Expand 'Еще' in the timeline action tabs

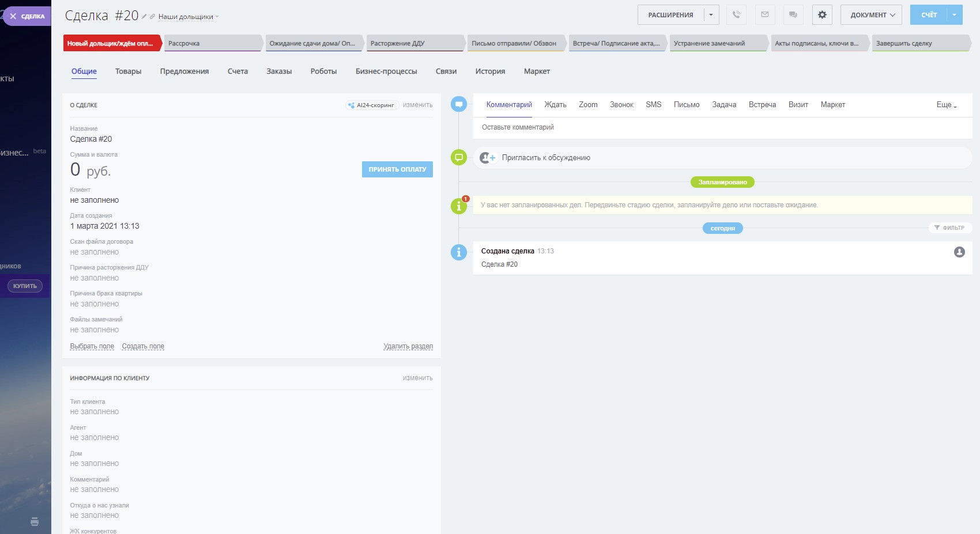[946, 105]
